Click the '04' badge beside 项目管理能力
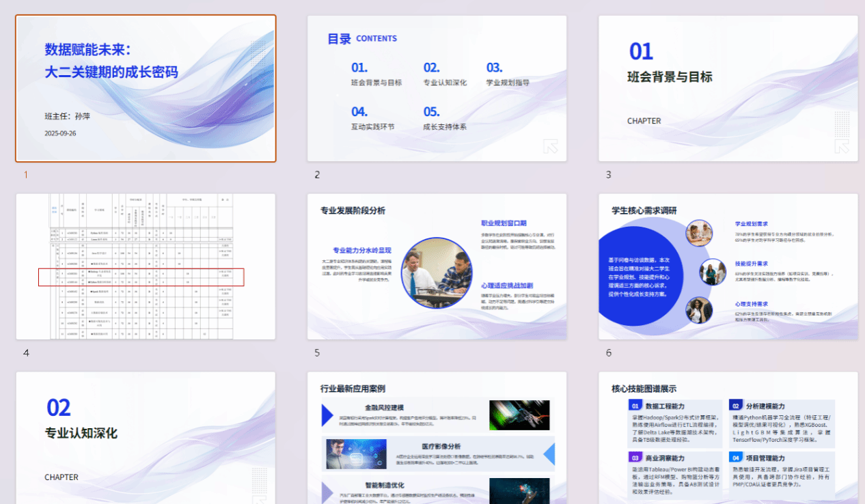The width and height of the screenshot is (865, 504). click(x=735, y=458)
